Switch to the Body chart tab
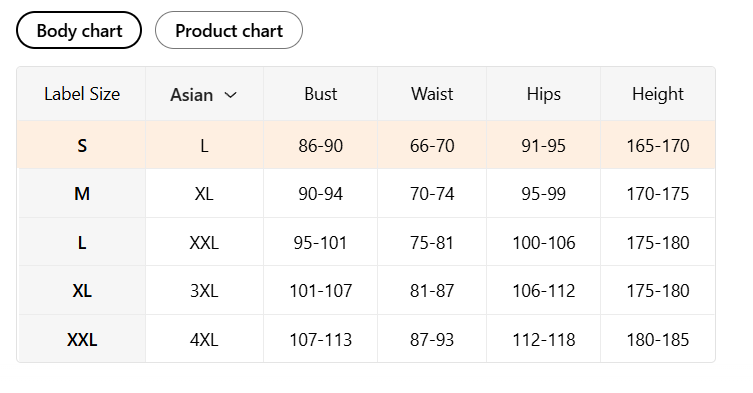 (79, 30)
